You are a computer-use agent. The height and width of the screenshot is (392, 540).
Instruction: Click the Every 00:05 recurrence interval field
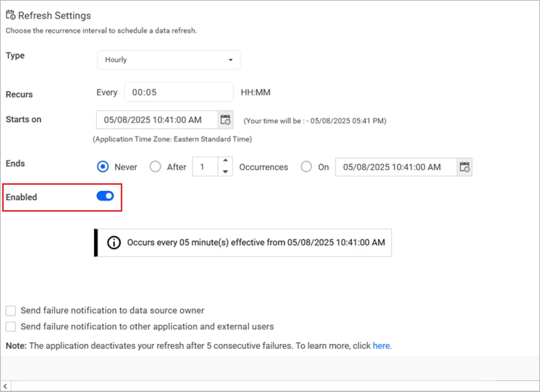pyautogui.click(x=179, y=92)
